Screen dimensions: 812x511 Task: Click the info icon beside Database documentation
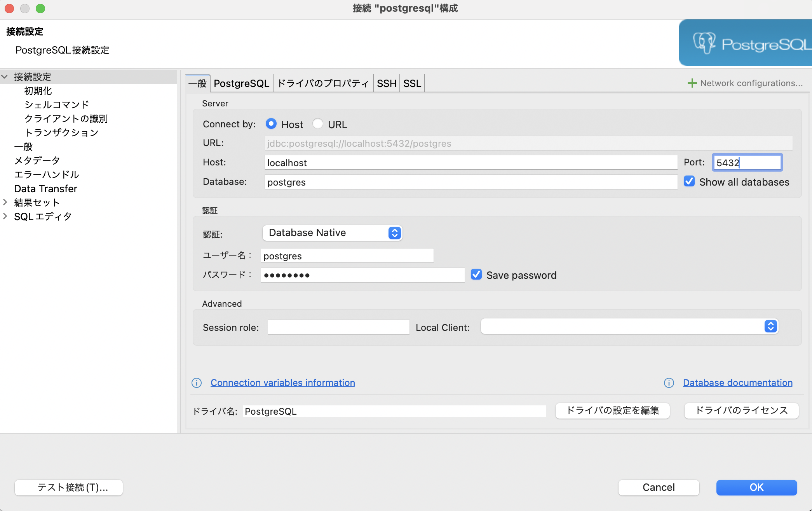click(x=669, y=383)
